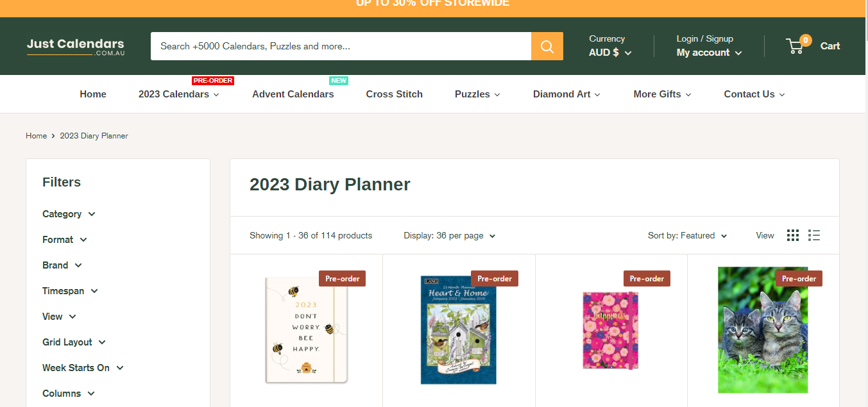Image resolution: width=868 pixels, height=407 pixels.
Task: Expand the Category filter
Action: click(x=69, y=214)
